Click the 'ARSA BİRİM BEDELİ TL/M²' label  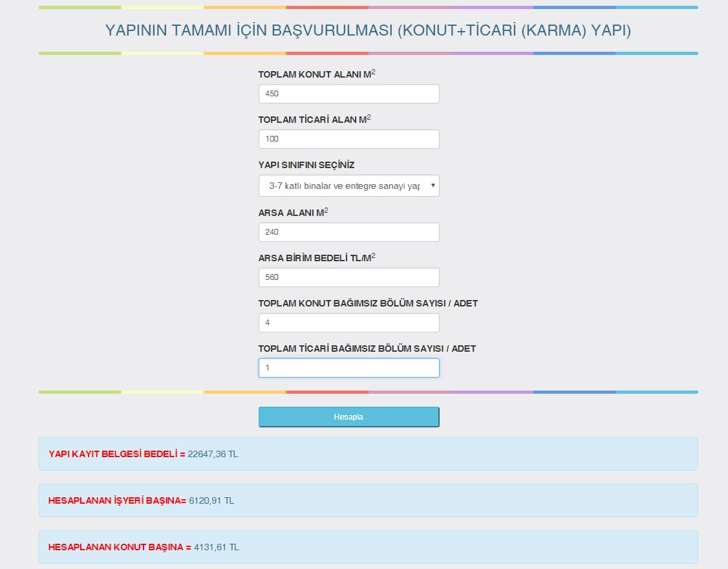(316, 258)
